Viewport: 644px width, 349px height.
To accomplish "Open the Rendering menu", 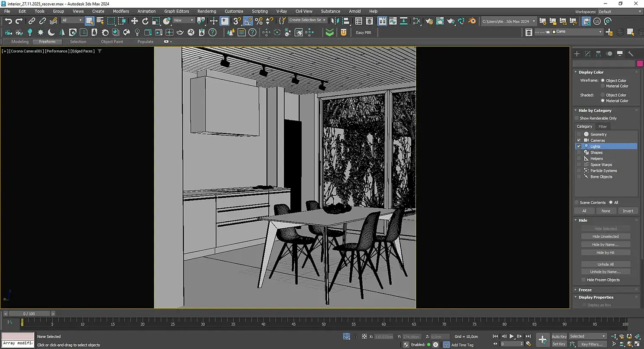I will pos(206,11).
